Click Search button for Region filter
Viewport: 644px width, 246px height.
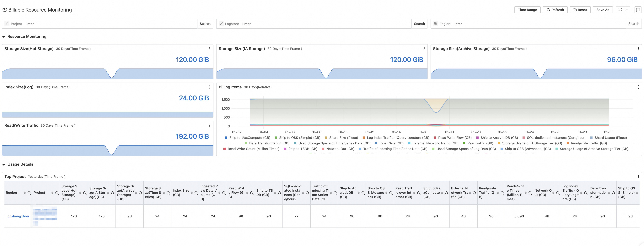click(x=634, y=24)
